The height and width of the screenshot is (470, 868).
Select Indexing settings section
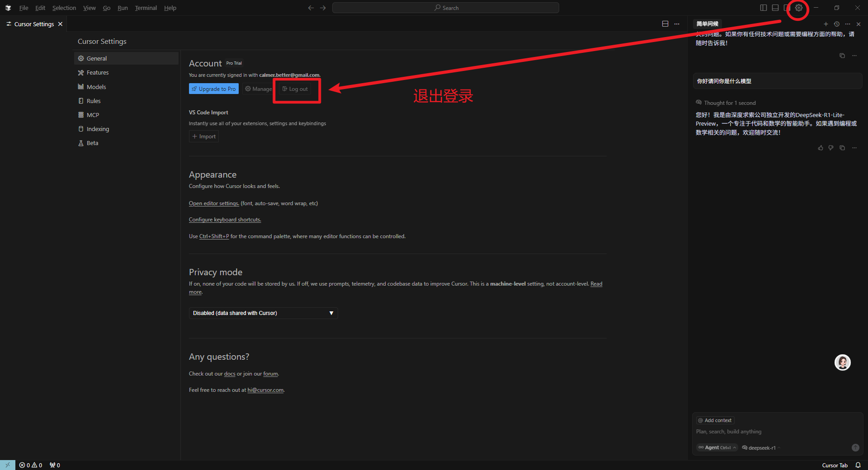point(126,129)
